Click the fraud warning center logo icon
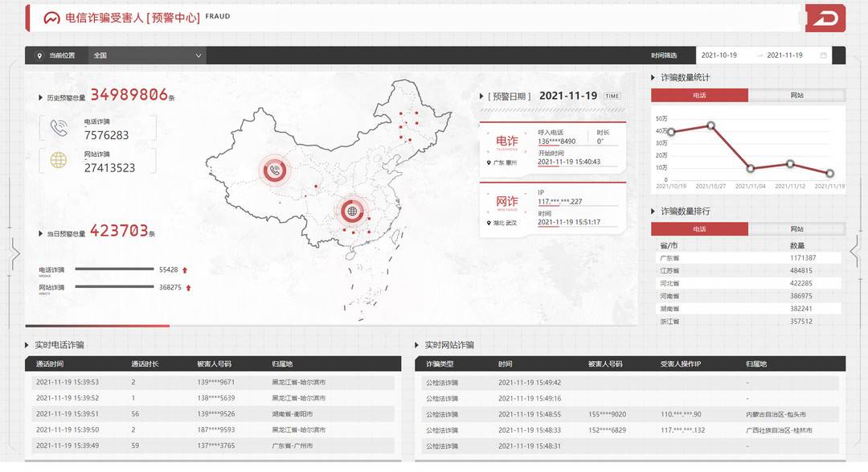 50,16
